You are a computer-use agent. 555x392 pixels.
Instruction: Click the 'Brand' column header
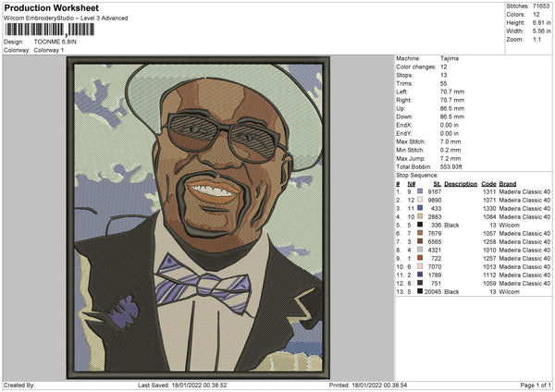tap(508, 184)
